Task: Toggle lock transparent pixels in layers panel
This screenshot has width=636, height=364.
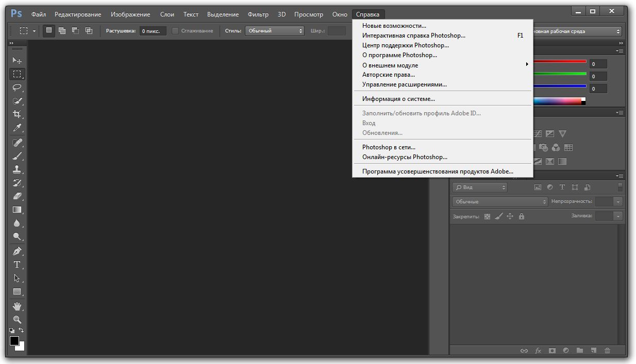Action: pyautogui.click(x=487, y=217)
